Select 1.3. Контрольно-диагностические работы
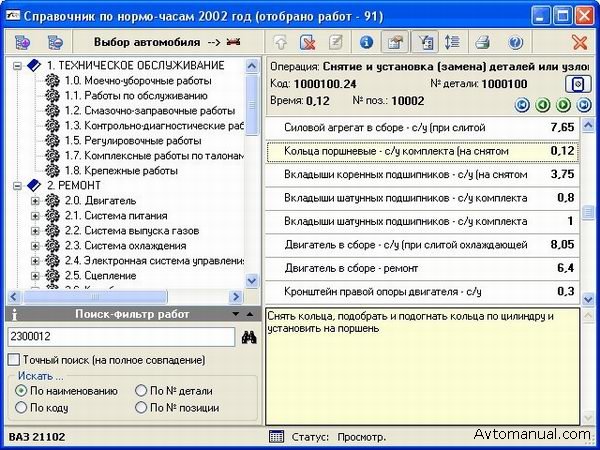The image size is (600, 450). (154, 126)
